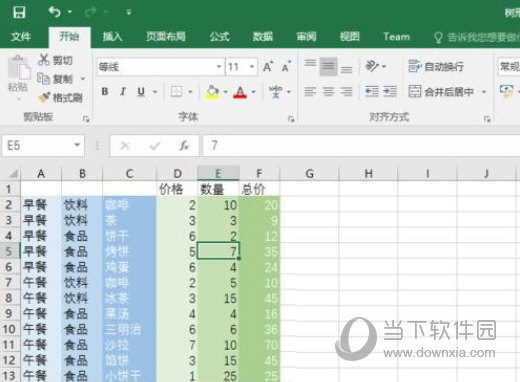Toggle Italic formatting
This screenshot has height=382, width=520.
click(123, 91)
